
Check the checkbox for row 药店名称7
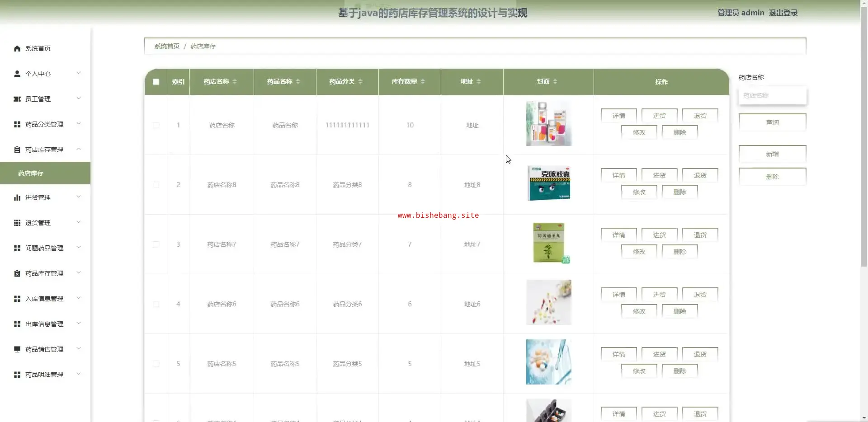[x=156, y=244]
